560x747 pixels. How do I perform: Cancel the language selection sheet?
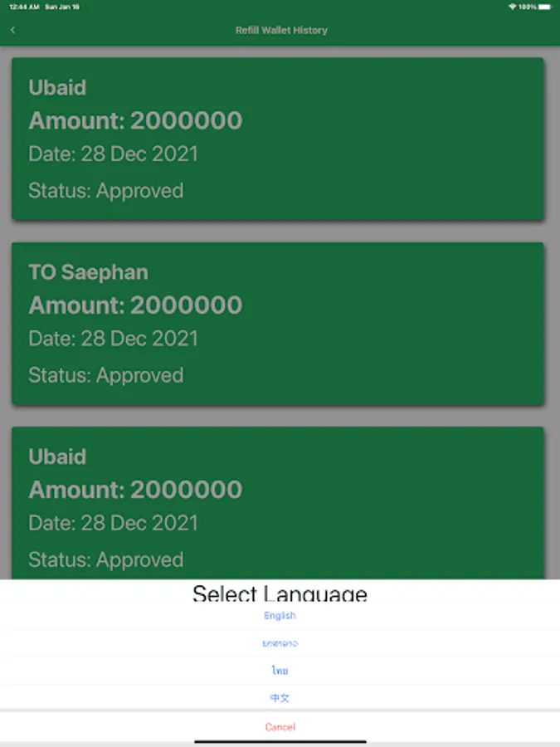280,727
